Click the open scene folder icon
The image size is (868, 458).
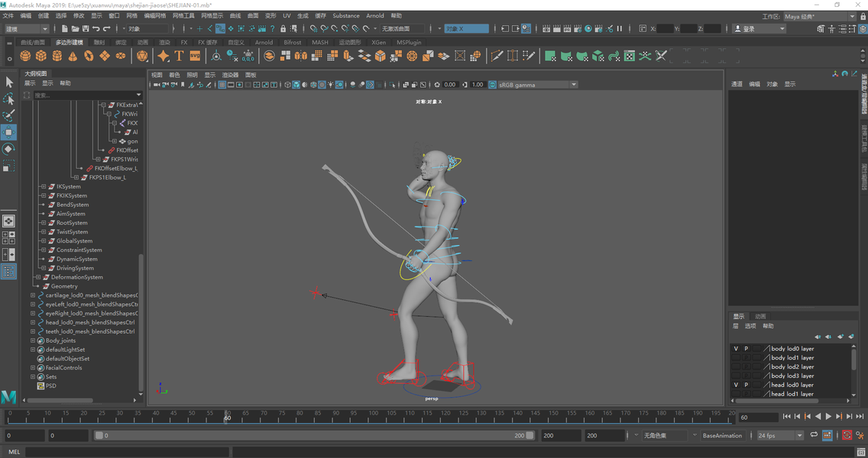tap(76, 28)
